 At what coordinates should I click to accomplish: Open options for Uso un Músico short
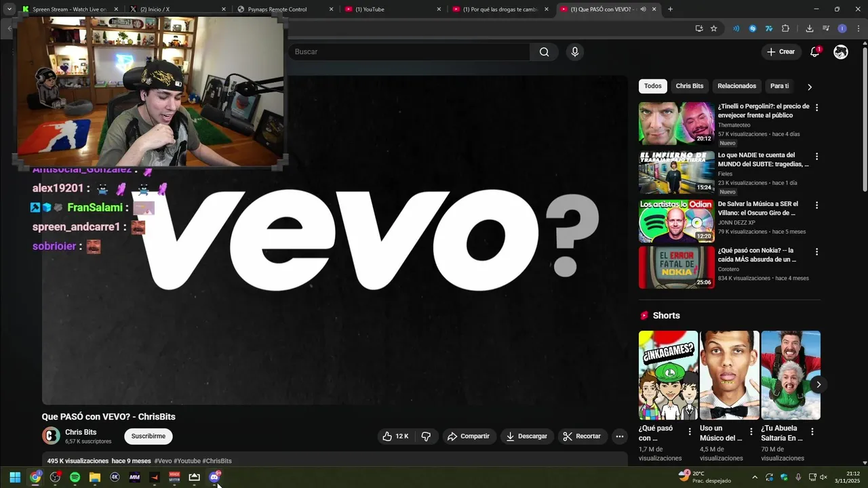pos(751,432)
